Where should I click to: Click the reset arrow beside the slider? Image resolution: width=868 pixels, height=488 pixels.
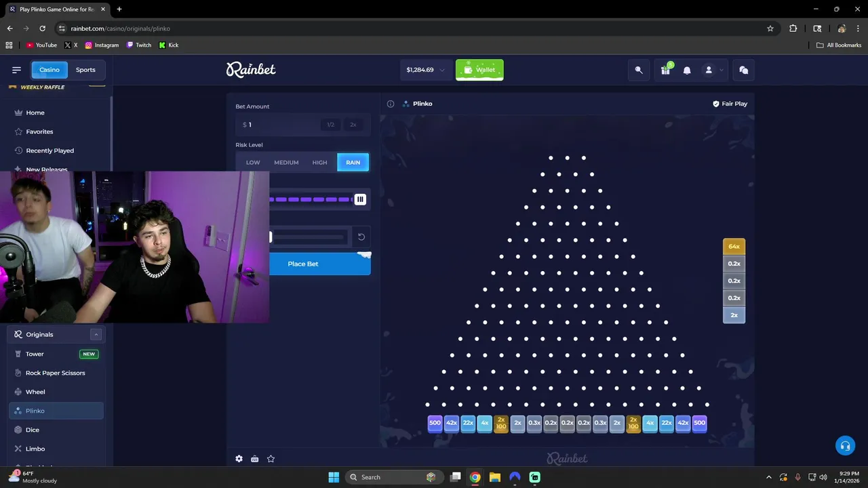tap(361, 237)
